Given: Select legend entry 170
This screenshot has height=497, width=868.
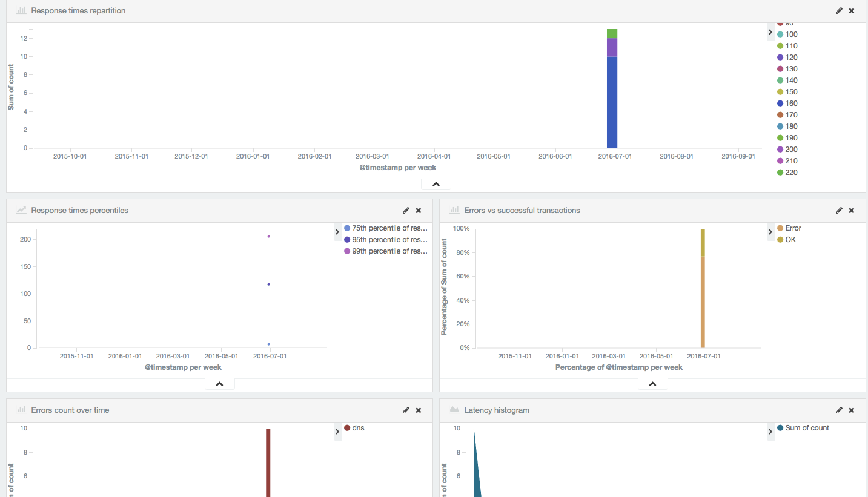Looking at the screenshot, I should 787,115.
